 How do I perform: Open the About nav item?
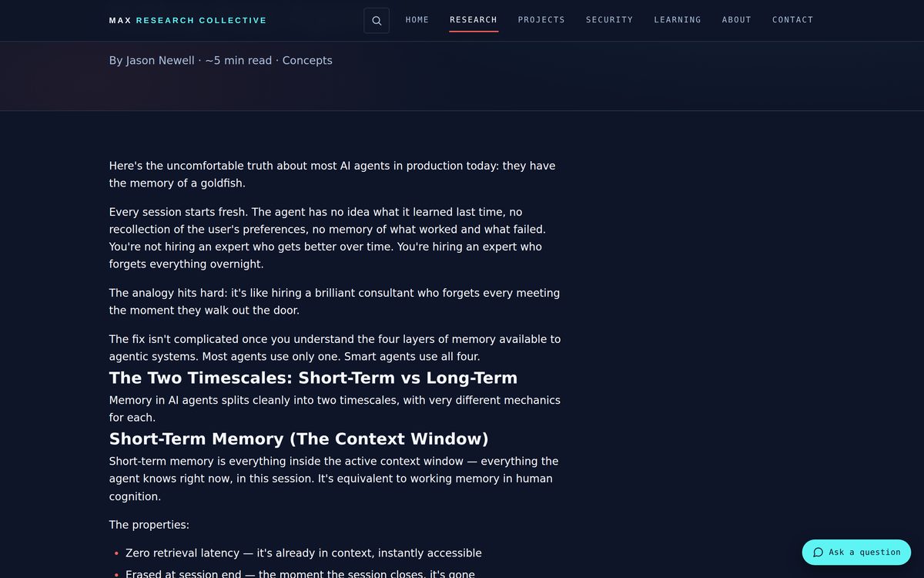[737, 20]
